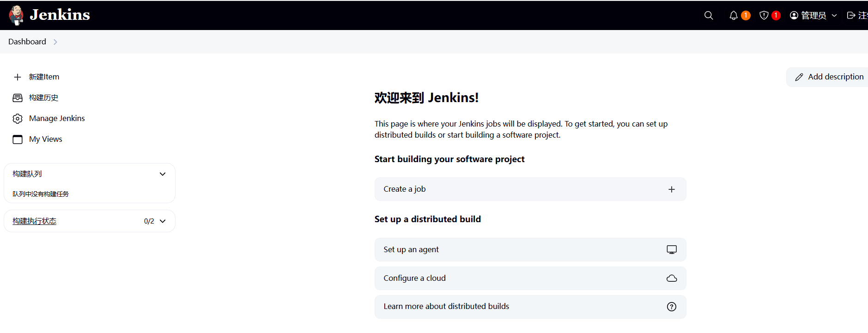Screen dimensions: 868x333
Task: Click Add description button
Action: click(827, 77)
